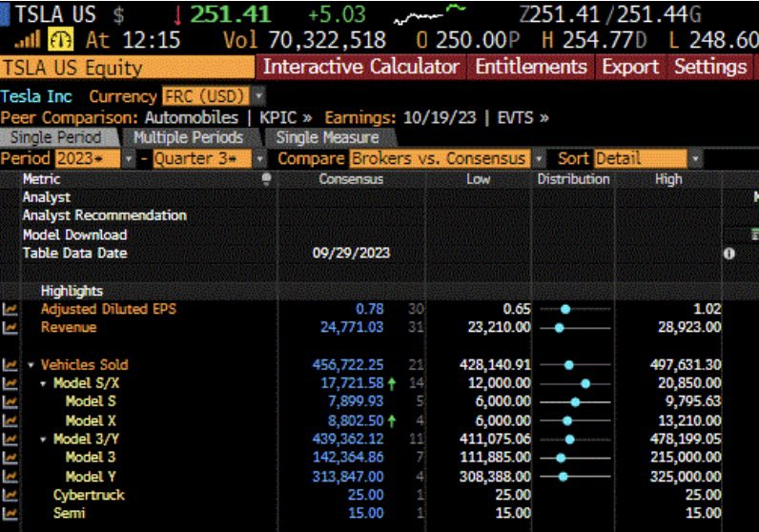Click the yellow clock delay icon
759x532 pixels.
60,40
